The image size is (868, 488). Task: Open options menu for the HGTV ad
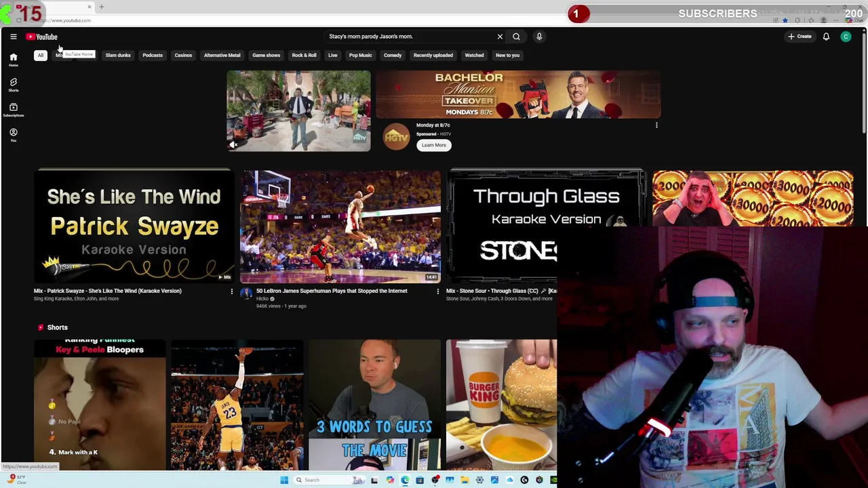(x=656, y=125)
